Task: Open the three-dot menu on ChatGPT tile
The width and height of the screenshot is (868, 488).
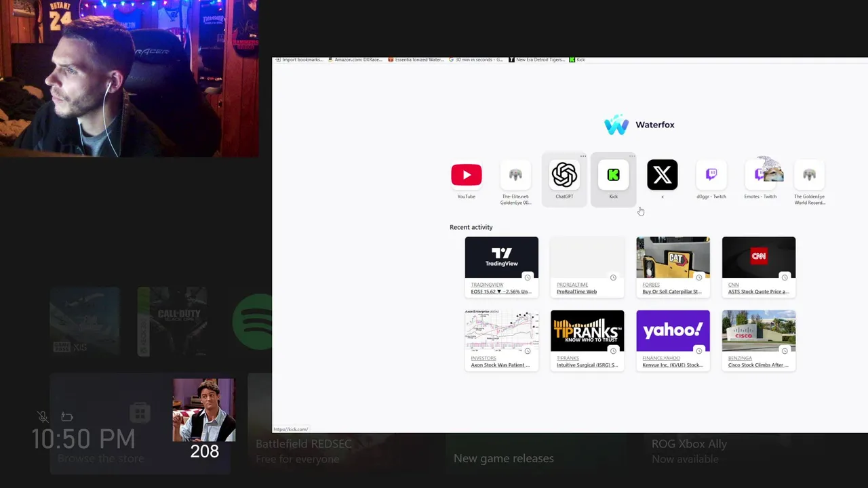Action: point(583,157)
